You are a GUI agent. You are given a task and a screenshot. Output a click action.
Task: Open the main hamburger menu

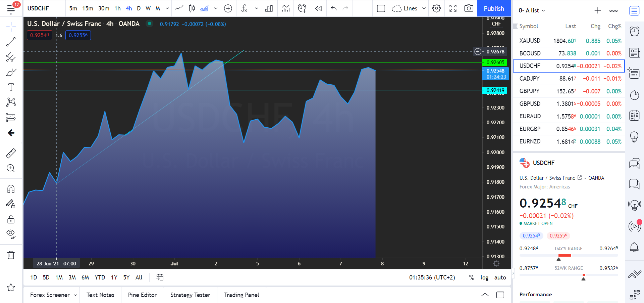[11, 8]
